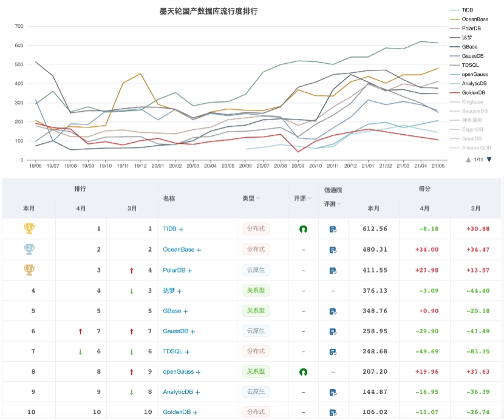
Task: Toggle AnalyticDB series in chart legend
Action: [468, 84]
